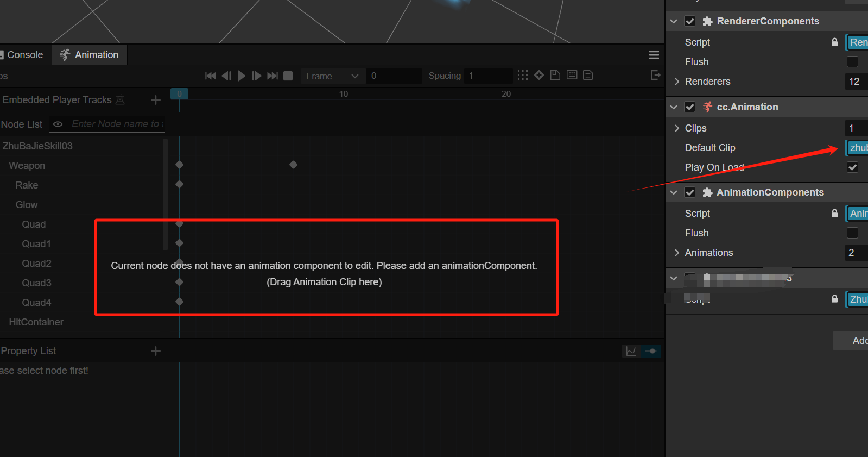Step forward to the next frame

click(257, 76)
